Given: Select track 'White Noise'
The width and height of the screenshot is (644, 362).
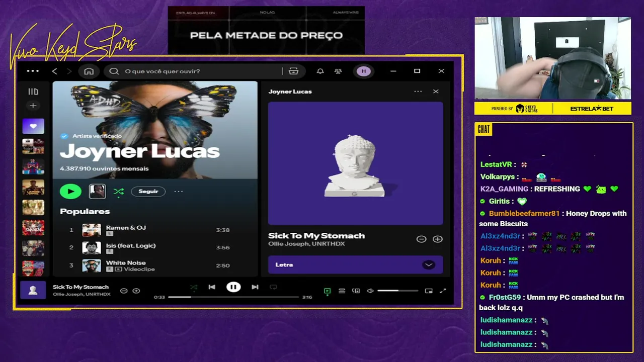Looking at the screenshot, I should [x=126, y=263].
